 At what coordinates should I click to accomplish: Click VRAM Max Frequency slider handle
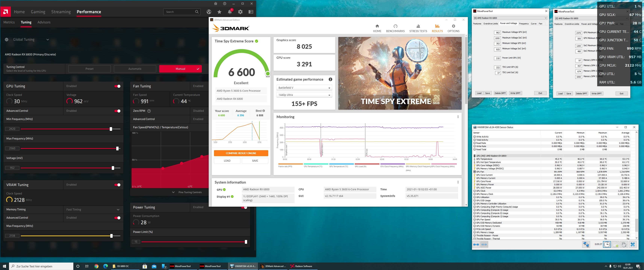pyautogui.click(x=111, y=236)
